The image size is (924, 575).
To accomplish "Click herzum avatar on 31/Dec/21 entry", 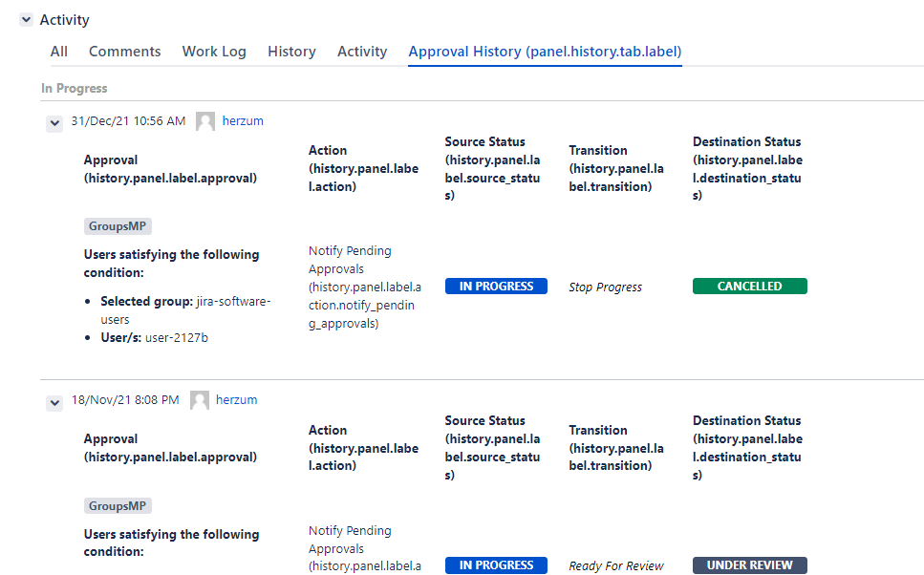I will pyautogui.click(x=205, y=121).
